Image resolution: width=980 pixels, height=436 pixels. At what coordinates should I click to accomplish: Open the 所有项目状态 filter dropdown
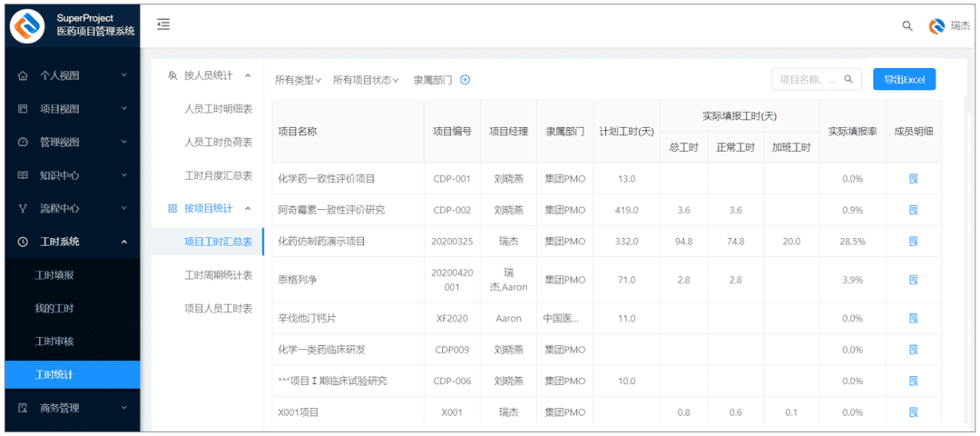(x=366, y=80)
